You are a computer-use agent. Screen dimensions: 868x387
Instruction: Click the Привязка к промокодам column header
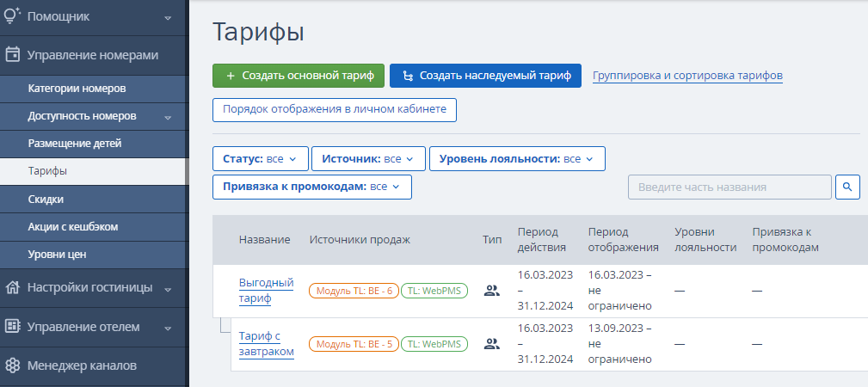[785, 240]
